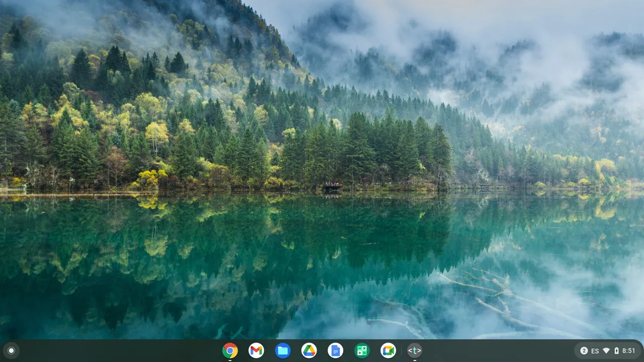This screenshot has width=644, height=362.
Task: Open the Files app
Action: pyautogui.click(x=283, y=350)
